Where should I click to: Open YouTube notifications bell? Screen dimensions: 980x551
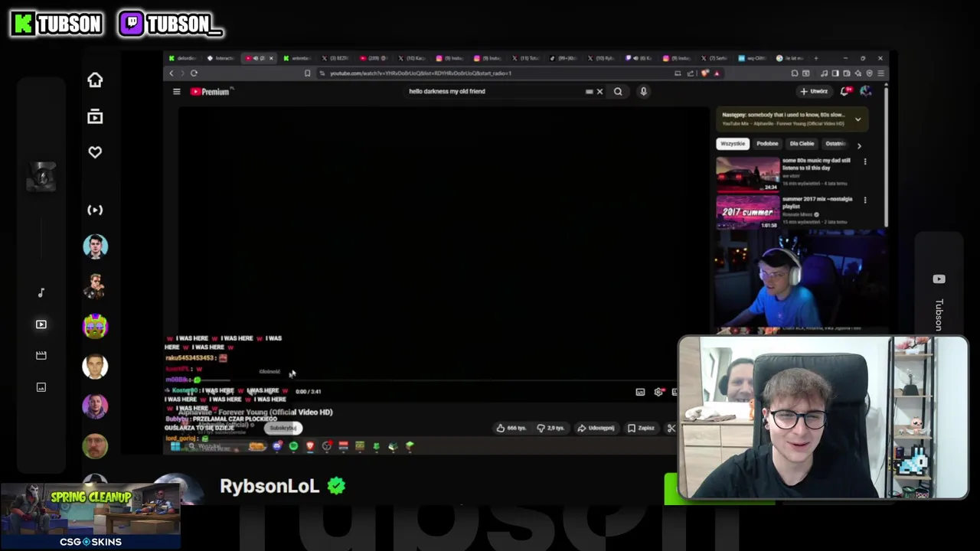[x=845, y=92]
